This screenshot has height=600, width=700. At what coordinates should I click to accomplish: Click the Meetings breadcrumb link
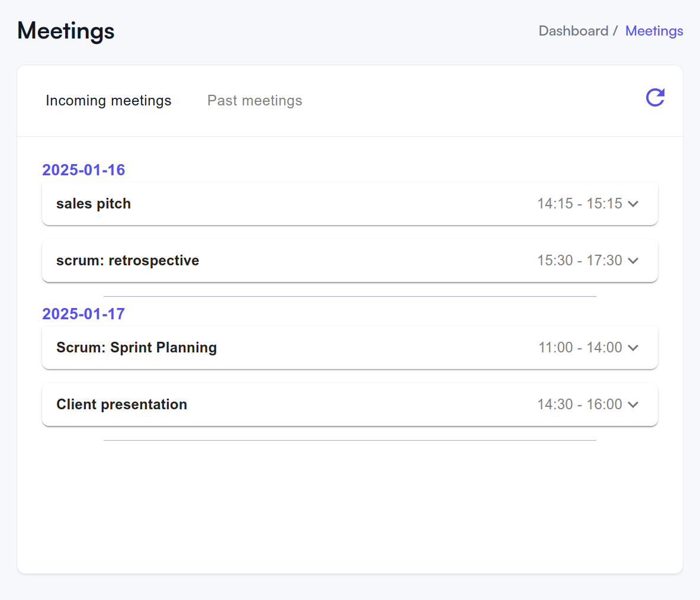654,31
